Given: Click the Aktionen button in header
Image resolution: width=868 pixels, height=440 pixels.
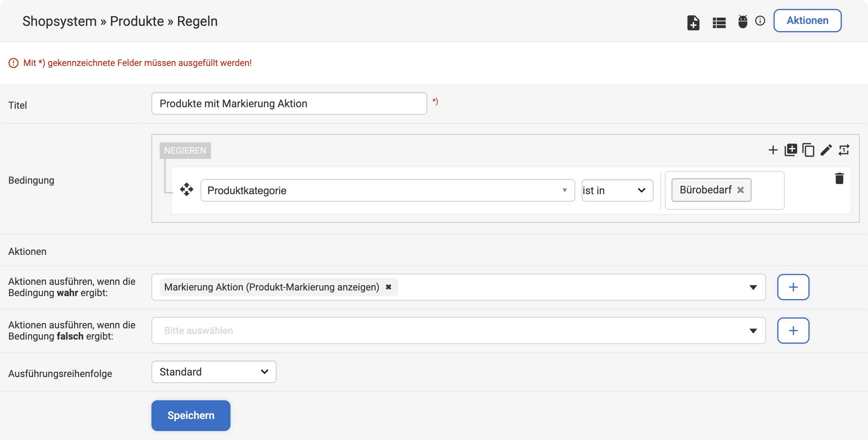Looking at the screenshot, I should tap(808, 21).
